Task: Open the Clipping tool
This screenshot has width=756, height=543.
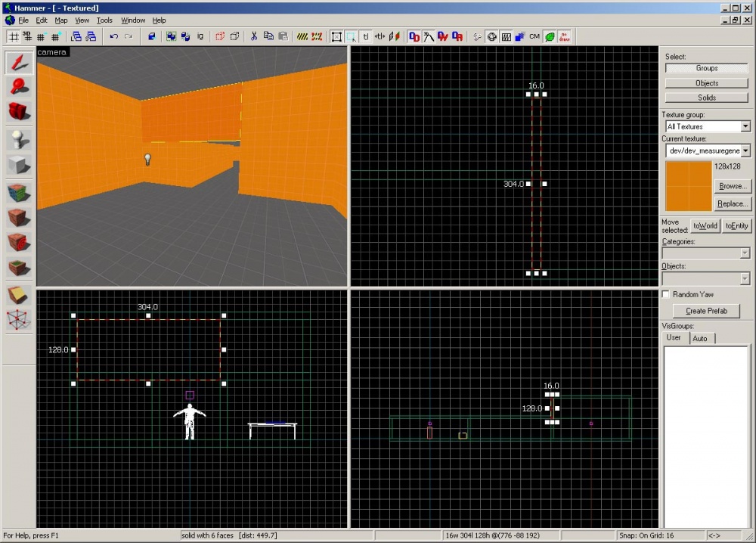Action: click(20, 295)
